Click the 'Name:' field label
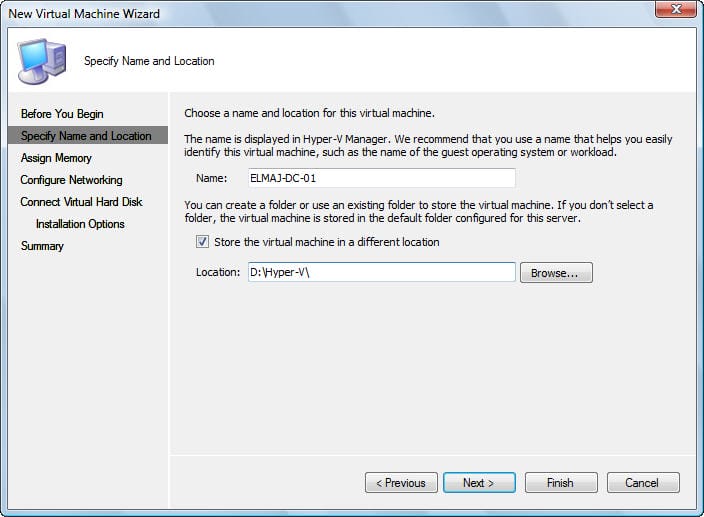704x517 pixels. 212,178
